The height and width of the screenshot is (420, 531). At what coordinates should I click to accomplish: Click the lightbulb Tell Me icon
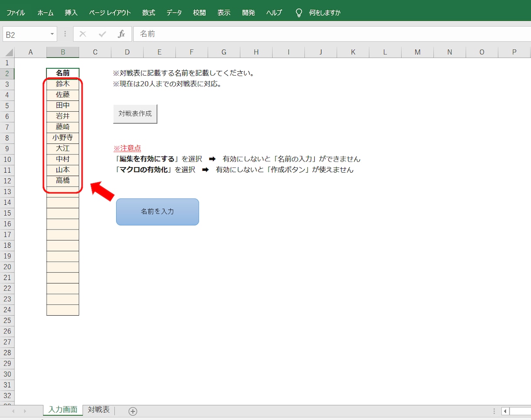pos(299,13)
